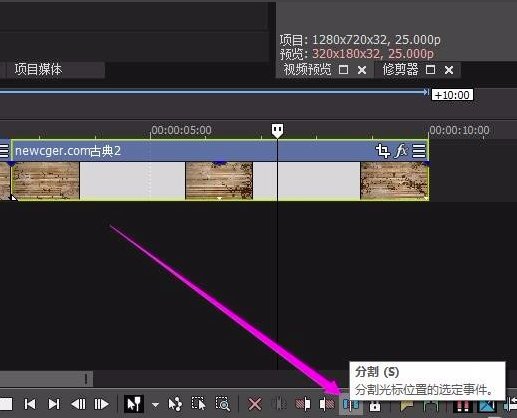Open the event Pan/Crop icon

click(383, 151)
